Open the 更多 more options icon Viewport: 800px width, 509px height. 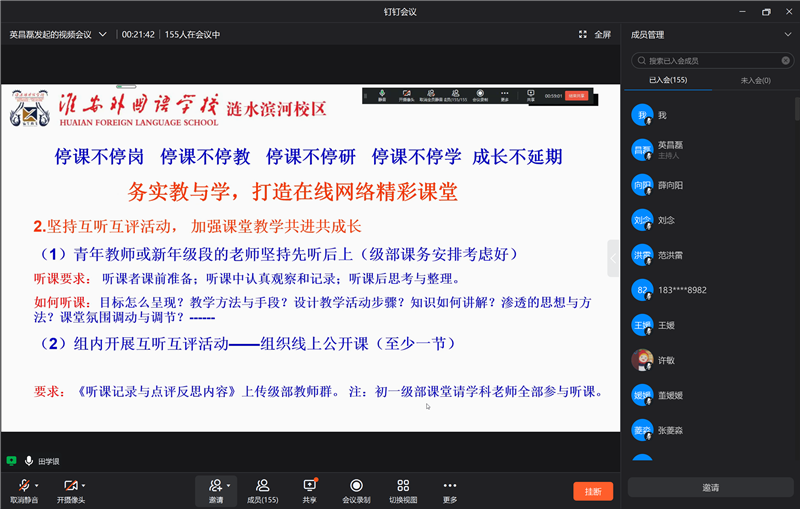click(x=450, y=486)
